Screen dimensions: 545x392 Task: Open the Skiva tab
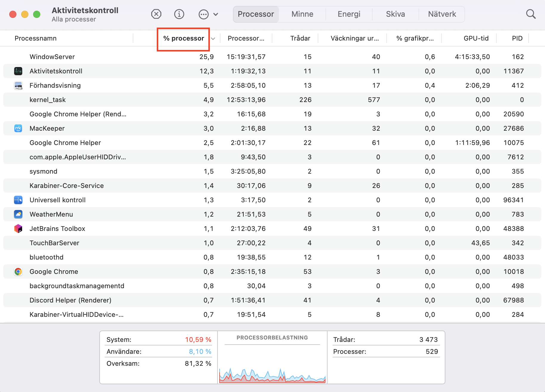point(396,14)
